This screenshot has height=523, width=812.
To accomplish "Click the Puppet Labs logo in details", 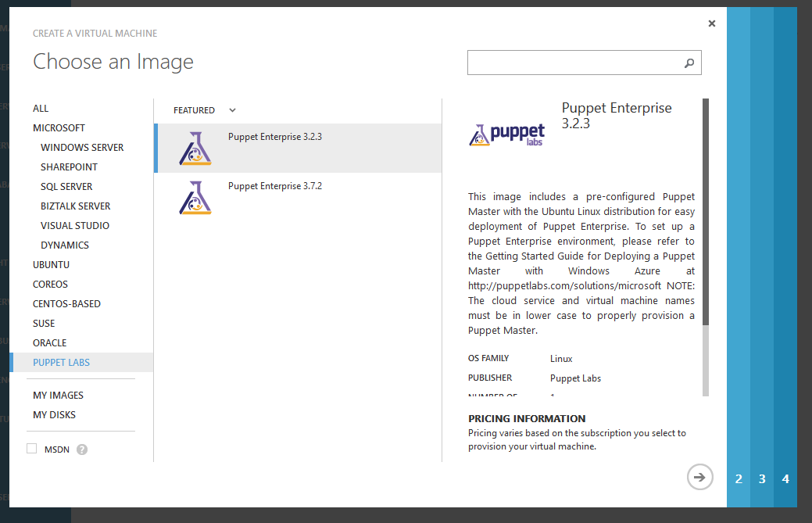I will pyautogui.click(x=507, y=135).
